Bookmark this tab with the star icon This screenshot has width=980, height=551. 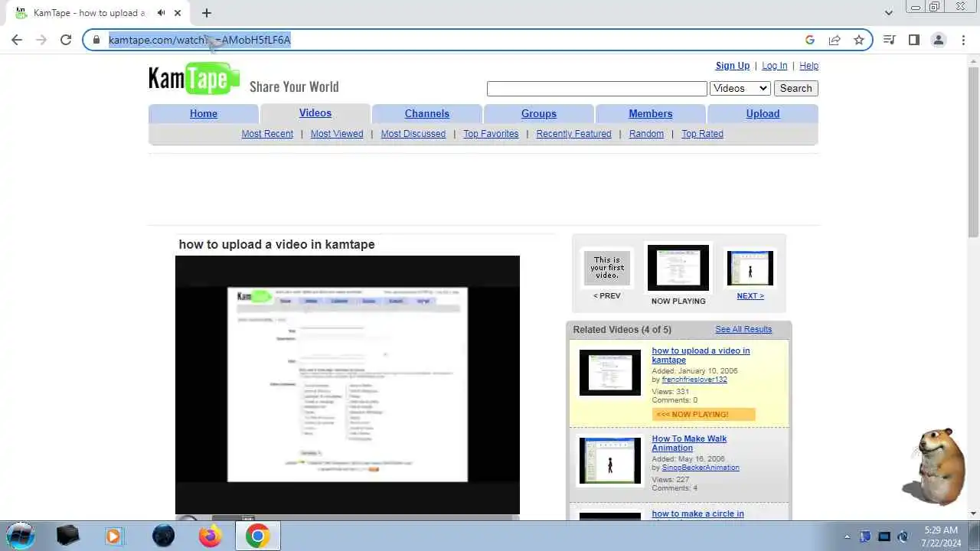[859, 40]
